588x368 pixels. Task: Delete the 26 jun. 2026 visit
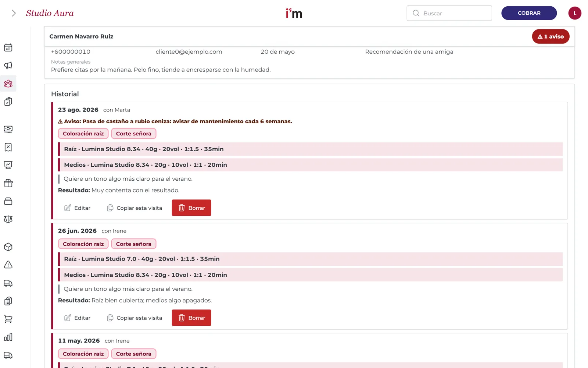[191, 318]
